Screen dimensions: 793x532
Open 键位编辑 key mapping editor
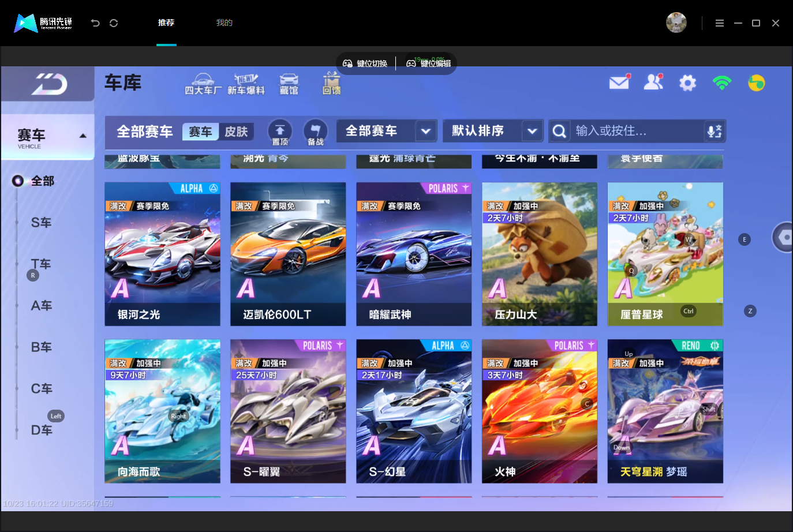click(428, 63)
